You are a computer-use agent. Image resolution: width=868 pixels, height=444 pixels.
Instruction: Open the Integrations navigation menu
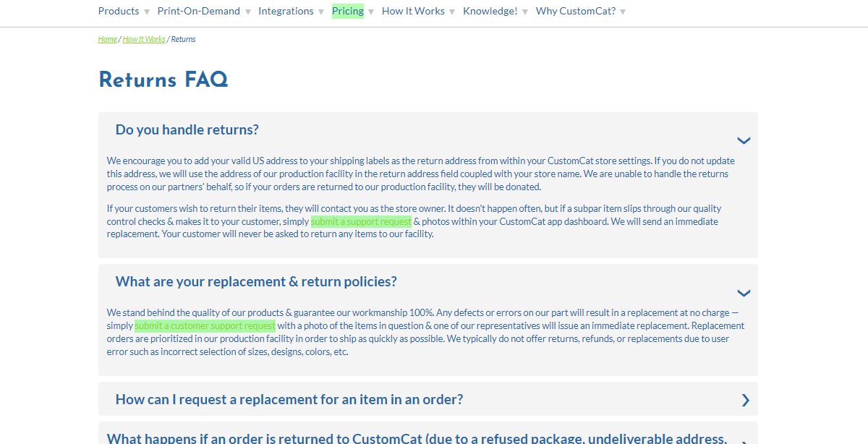[x=286, y=11]
